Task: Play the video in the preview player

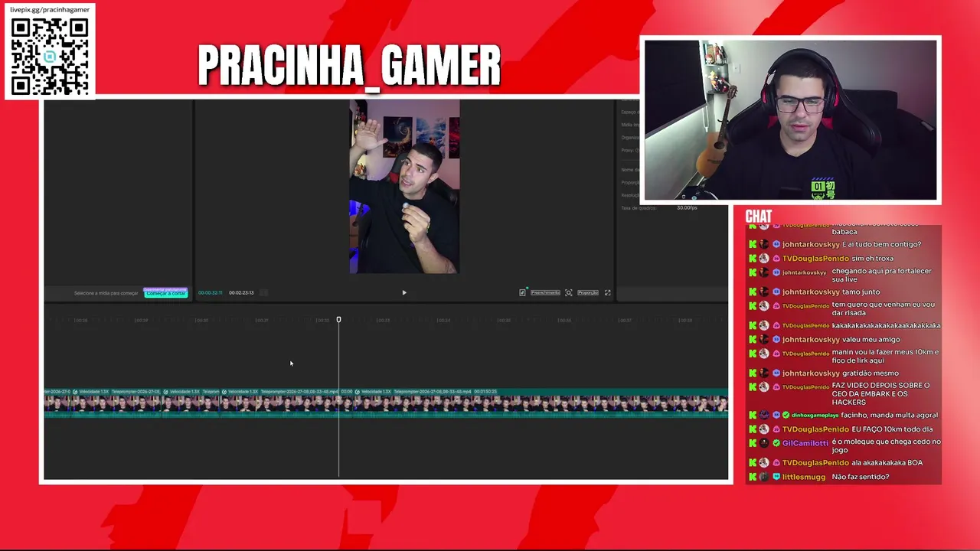Action: click(x=404, y=292)
